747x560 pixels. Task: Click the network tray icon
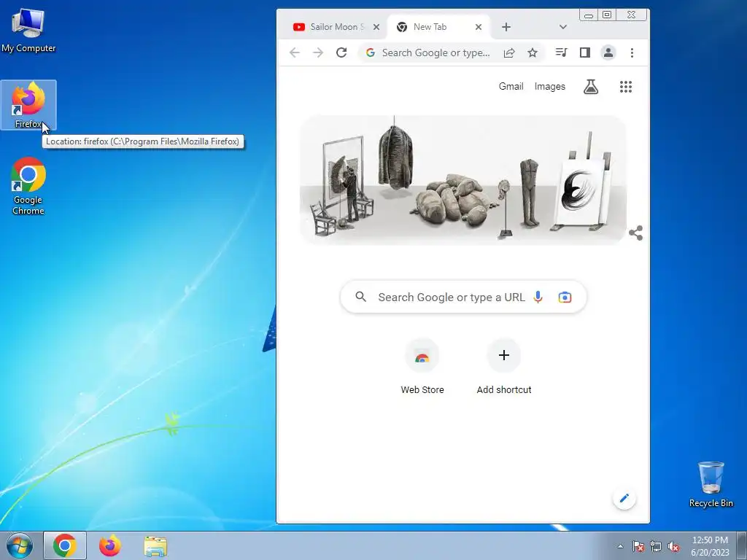656,546
